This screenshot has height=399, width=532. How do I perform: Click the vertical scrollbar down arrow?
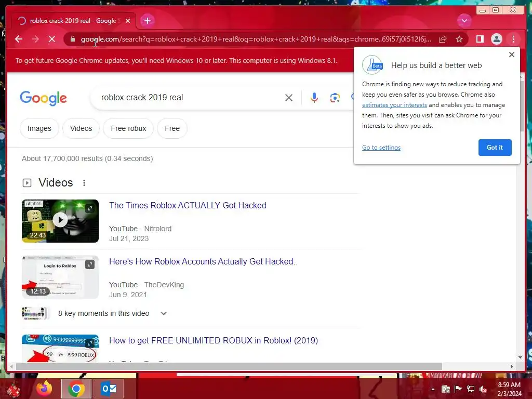tap(521, 357)
